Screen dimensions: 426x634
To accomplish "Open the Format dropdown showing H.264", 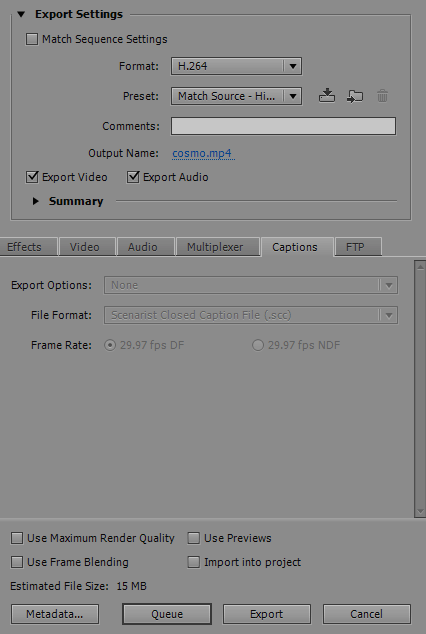I will click(x=236, y=66).
